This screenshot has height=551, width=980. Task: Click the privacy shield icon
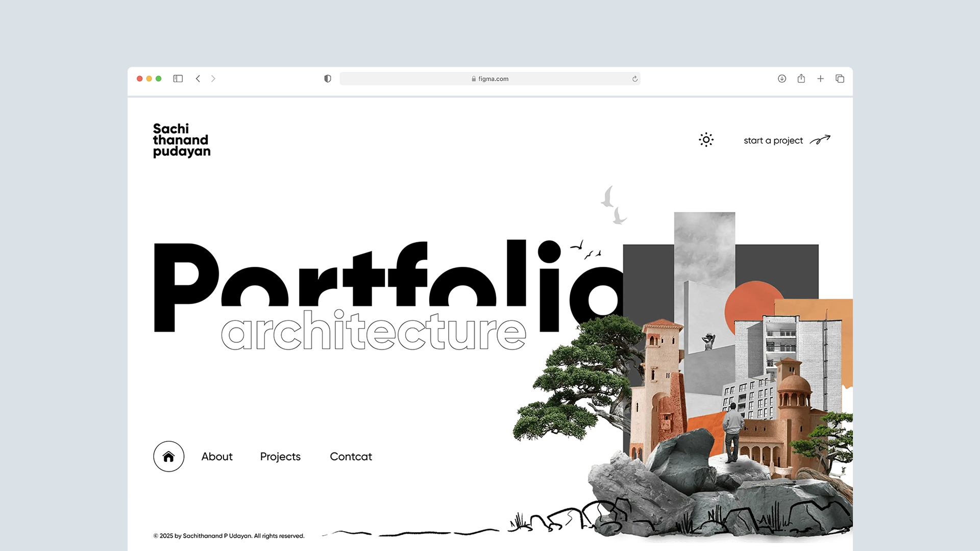point(328,79)
